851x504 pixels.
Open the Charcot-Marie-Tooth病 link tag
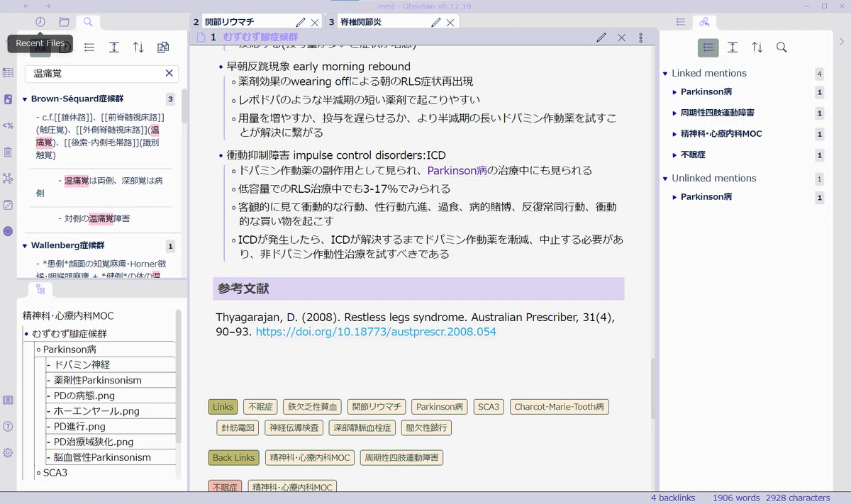point(560,407)
